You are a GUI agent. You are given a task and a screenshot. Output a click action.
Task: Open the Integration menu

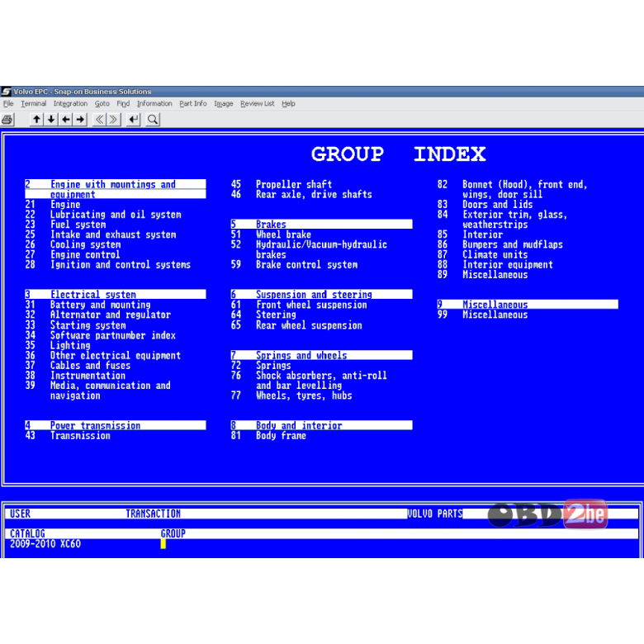click(70, 103)
